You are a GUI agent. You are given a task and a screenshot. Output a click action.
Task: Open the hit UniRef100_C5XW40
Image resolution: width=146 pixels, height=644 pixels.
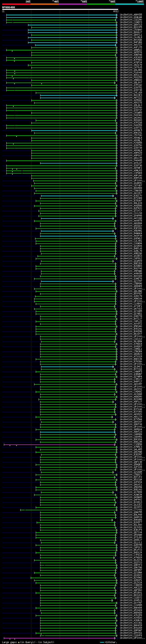pos(131,30)
